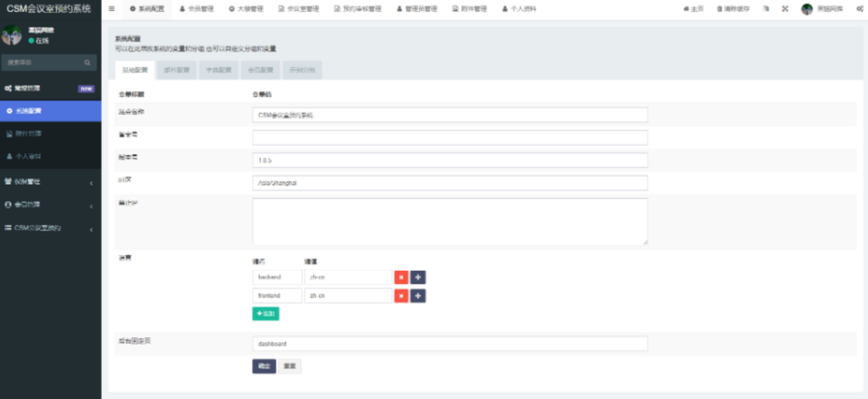Image resolution: width=868 pixels, height=399 pixels.
Task: Expand the CSM会议室预约 sidebar group
Action: pos(51,228)
